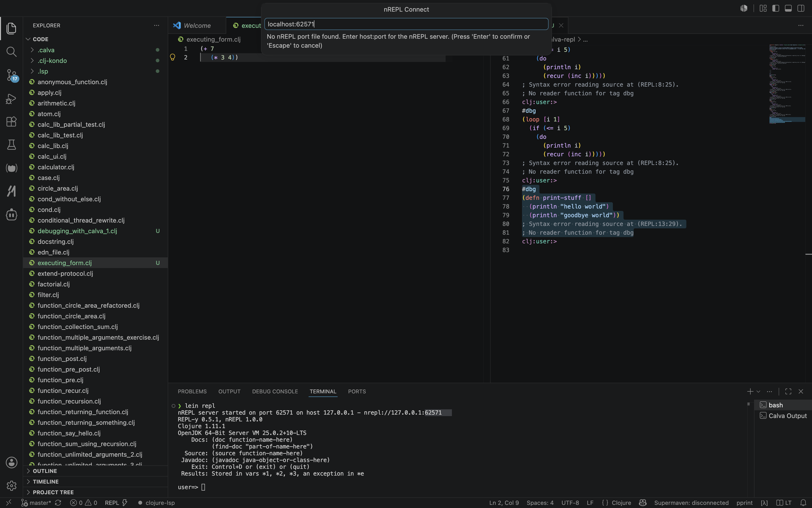This screenshot has height=508, width=812.
Task: Open the Explorer view in activity bar
Action: 11,28
